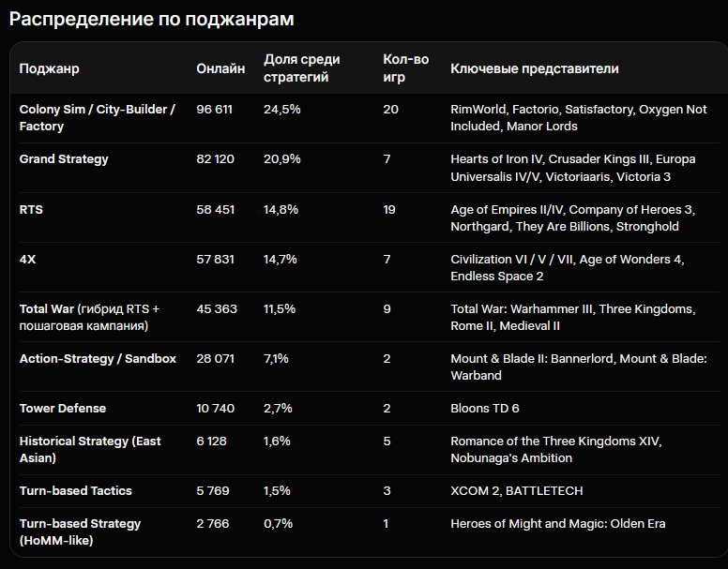Click the 'XCOM 2, BATTLETECH' cell
728x569 pixels.
click(516, 490)
